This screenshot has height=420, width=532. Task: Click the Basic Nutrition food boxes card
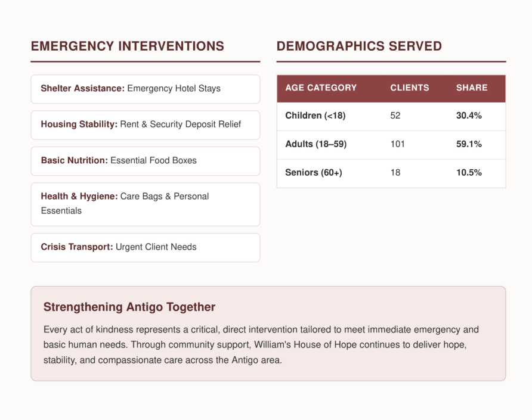[145, 161]
